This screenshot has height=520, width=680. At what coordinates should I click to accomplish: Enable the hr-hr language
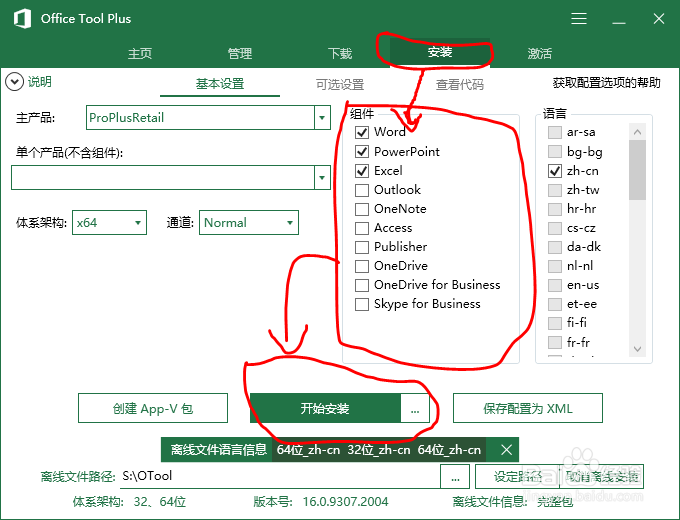coord(555,209)
